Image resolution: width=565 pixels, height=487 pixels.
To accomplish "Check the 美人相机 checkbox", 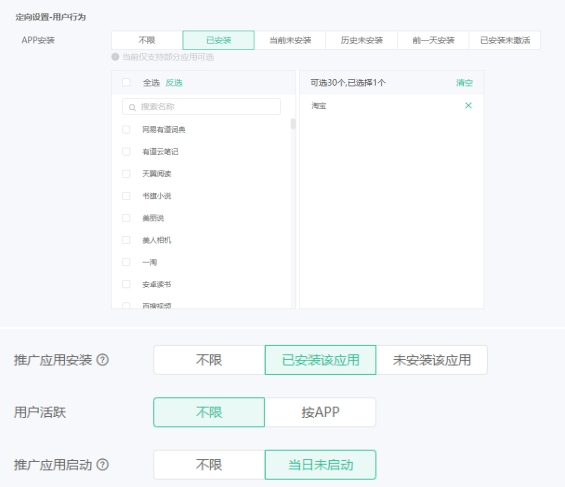I will click(126, 240).
